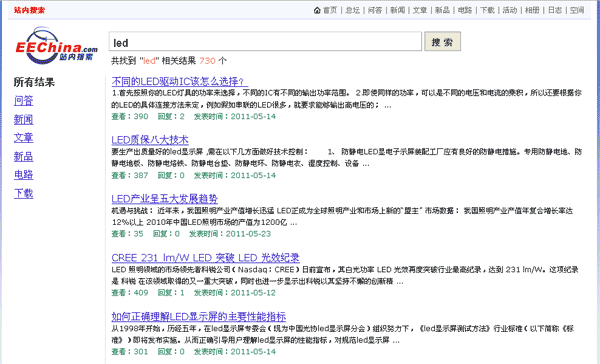This screenshot has height=364, width=600.
Task: Open 新闻 in the top navigation bar
Action: coord(398,10)
